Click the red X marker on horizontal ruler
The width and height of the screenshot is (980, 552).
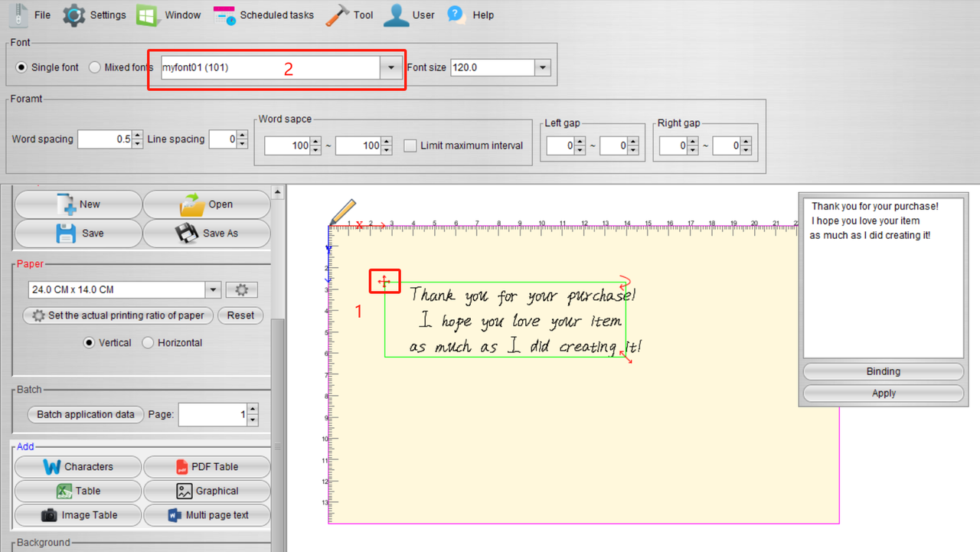359,225
